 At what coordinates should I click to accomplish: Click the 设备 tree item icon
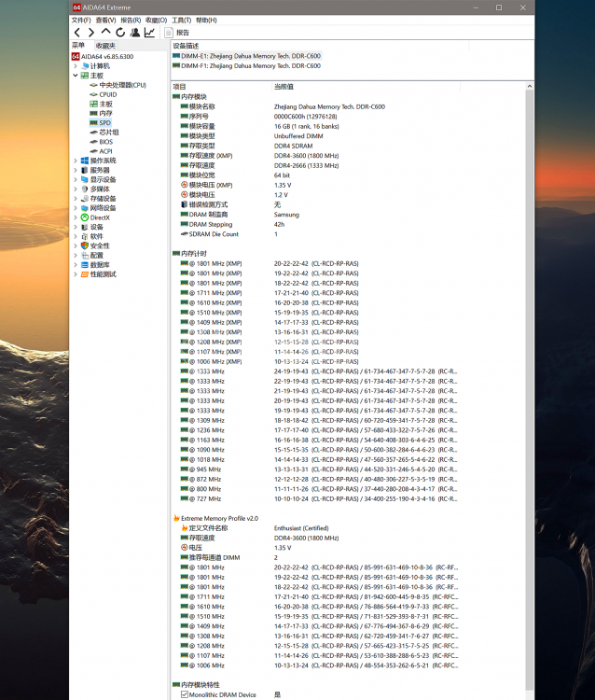pyautogui.click(x=85, y=227)
